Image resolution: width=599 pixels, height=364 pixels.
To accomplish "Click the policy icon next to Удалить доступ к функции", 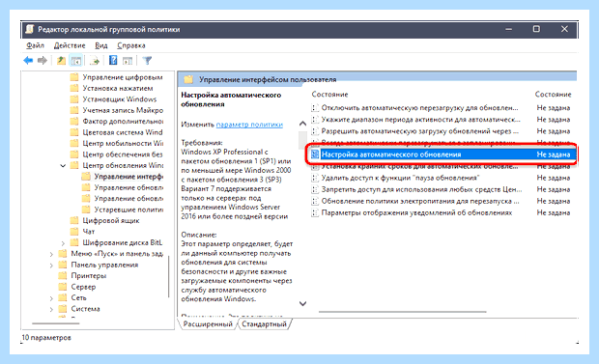I will [x=315, y=178].
